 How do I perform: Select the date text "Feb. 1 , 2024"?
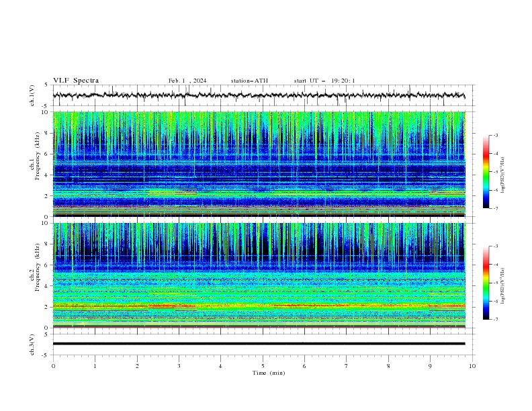[187, 81]
